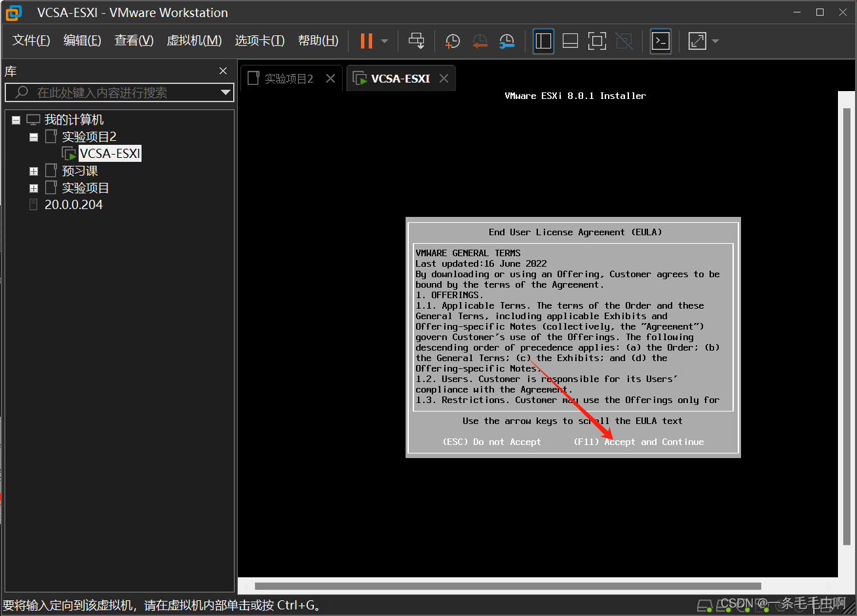Open the power options dropdown arrow
This screenshot has height=616, width=857.
click(x=385, y=41)
